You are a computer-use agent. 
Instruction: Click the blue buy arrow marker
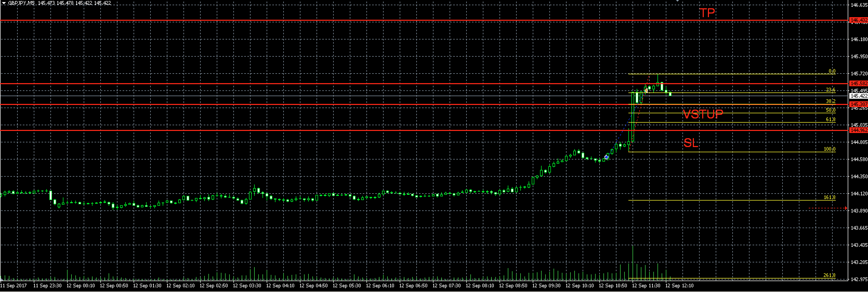[x=607, y=157]
